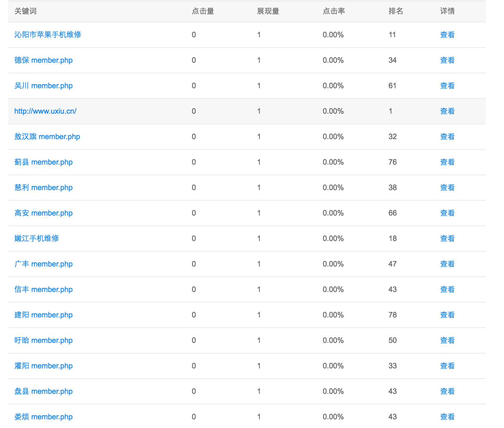This screenshot has height=428, width=504.
Task: Click 查看 in the 娄烦 member.php row
Action: (447, 417)
